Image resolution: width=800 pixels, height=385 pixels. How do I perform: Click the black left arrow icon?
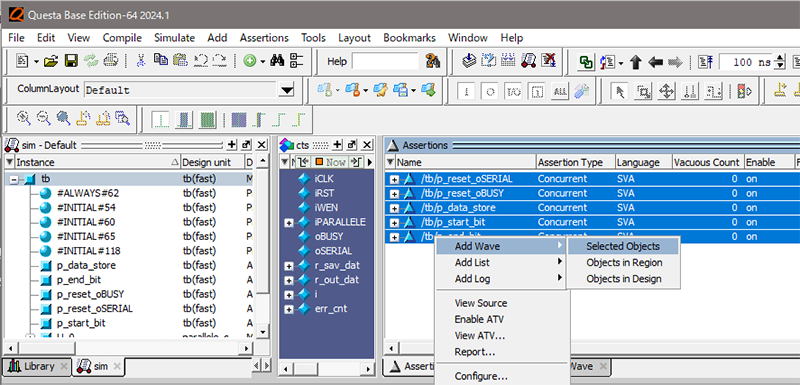click(x=655, y=62)
